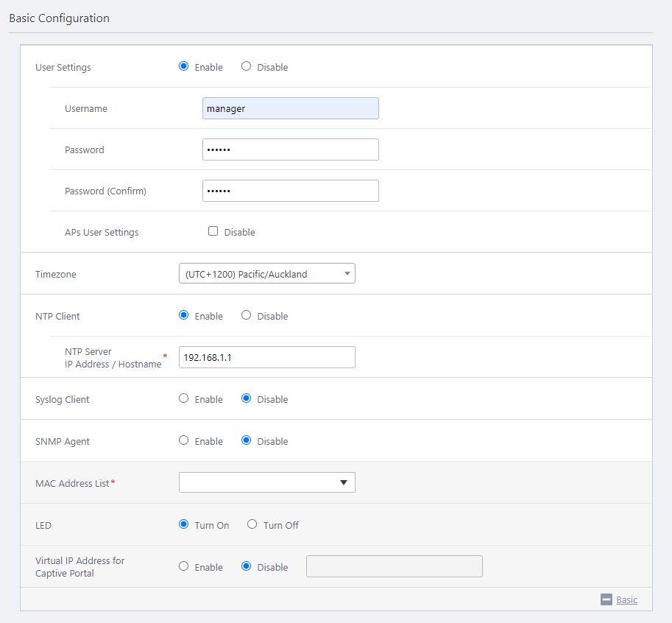672x623 pixels.
Task: Click the NTP Server IP Address field
Action: tap(266, 357)
